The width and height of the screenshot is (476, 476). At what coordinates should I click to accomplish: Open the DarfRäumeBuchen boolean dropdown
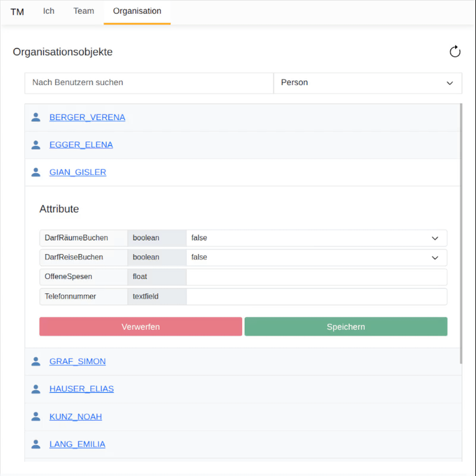click(316, 238)
